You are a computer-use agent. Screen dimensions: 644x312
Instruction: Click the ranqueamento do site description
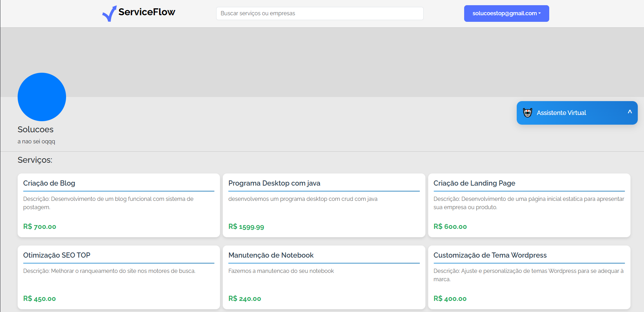109,271
